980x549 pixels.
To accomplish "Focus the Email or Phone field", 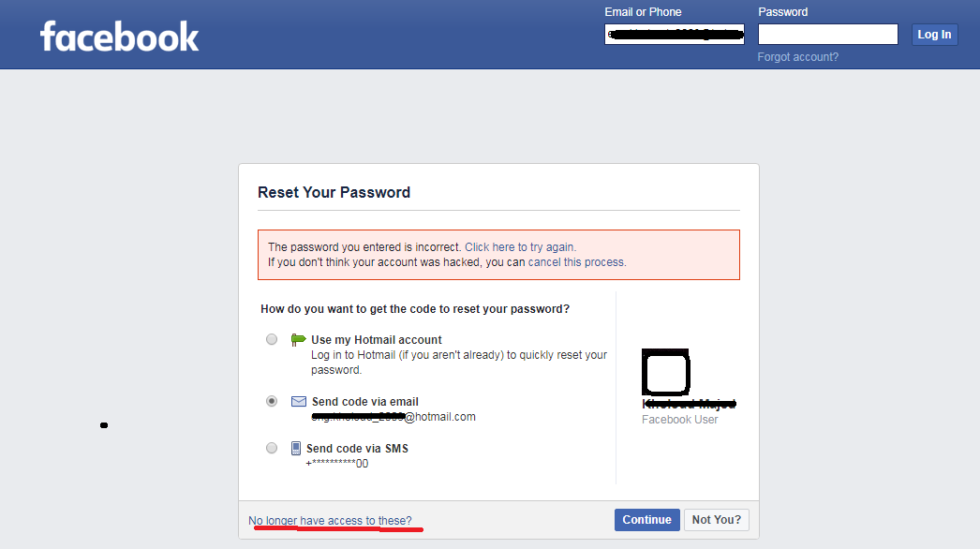I will coord(675,35).
